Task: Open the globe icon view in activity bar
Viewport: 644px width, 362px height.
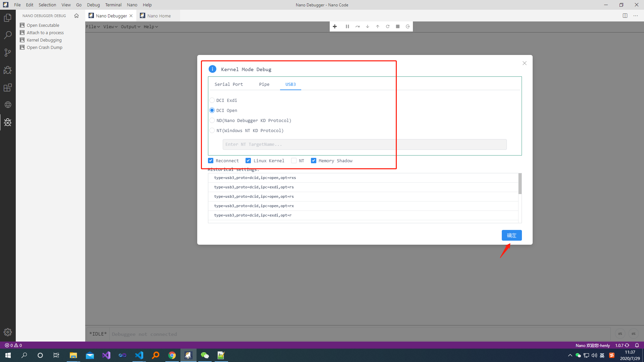Action: [x=8, y=105]
